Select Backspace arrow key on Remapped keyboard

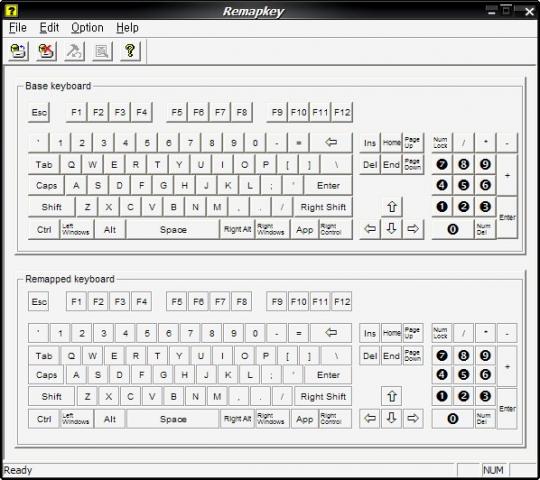point(331,333)
